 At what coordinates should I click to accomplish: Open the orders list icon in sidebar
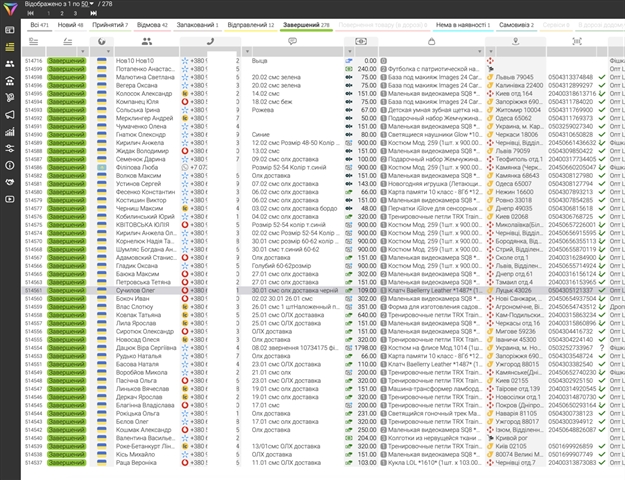9,45
